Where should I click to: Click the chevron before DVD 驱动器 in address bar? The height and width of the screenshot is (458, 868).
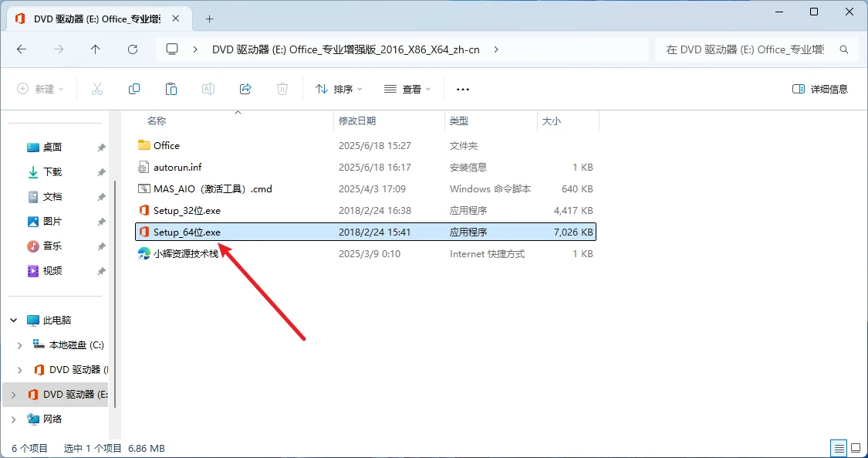coord(195,49)
